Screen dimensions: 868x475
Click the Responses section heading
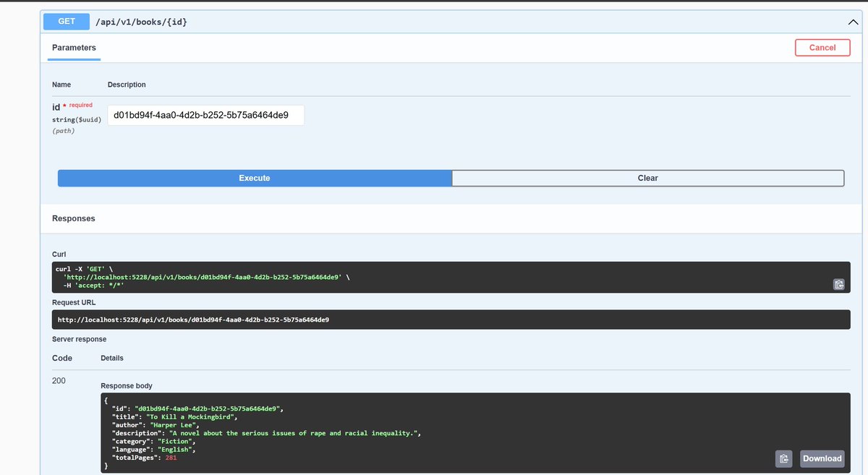74,218
